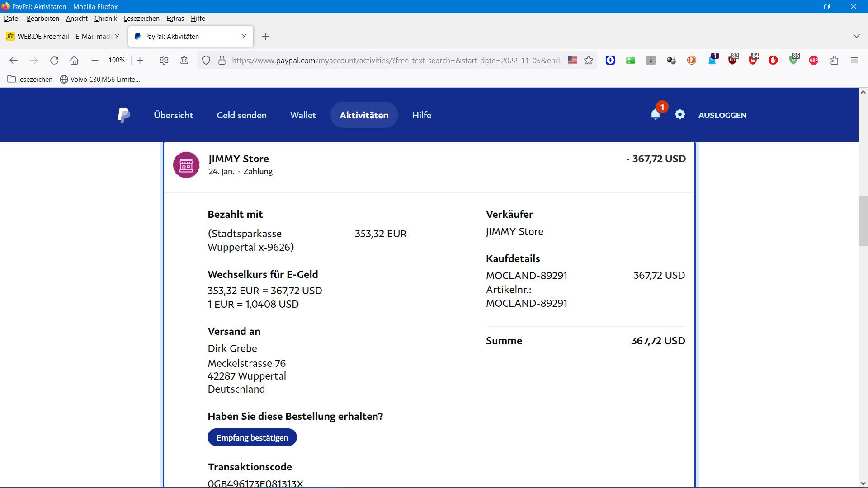Reset zoom via the 100% indicator
Viewport: 868px width, 488px height.
click(117, 60)
